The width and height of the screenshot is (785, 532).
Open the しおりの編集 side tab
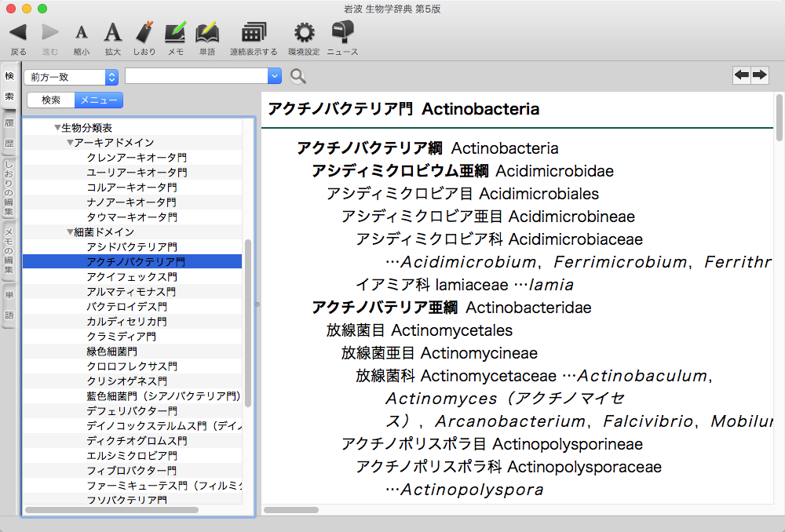9,188
